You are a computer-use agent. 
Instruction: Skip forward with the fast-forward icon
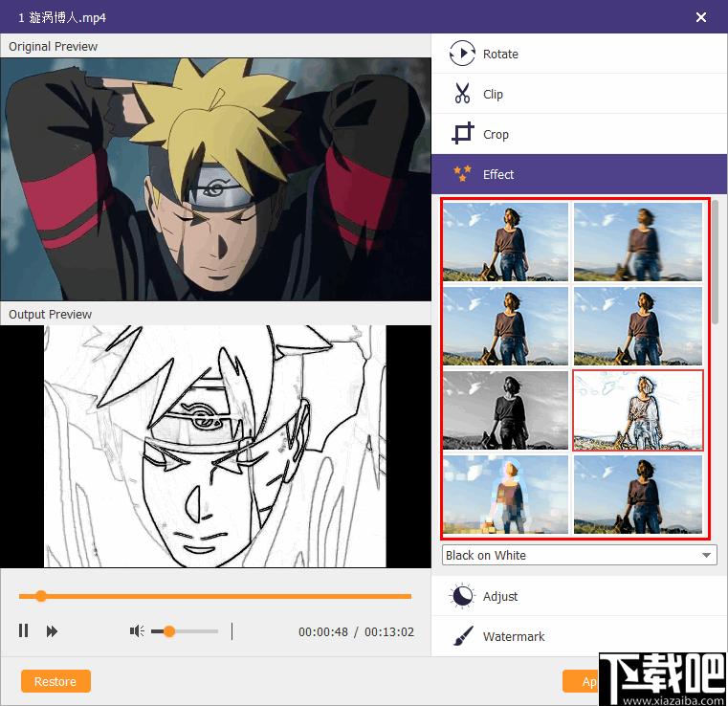[x=52, y=631]
